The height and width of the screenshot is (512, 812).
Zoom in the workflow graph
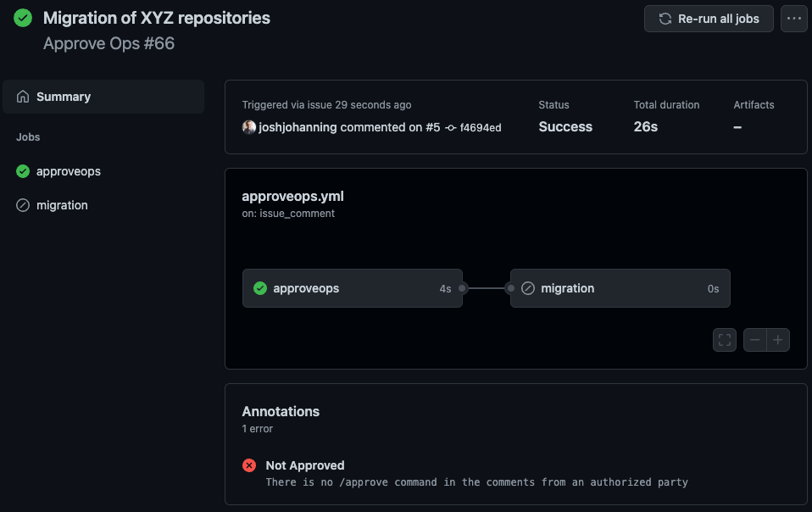778,340
